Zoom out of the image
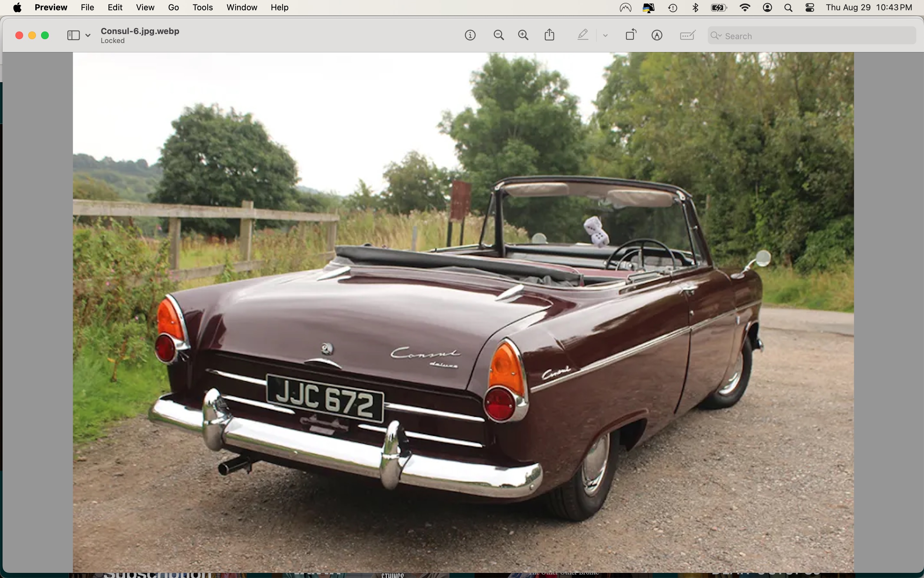924x578 pixels. click(499, 36)
